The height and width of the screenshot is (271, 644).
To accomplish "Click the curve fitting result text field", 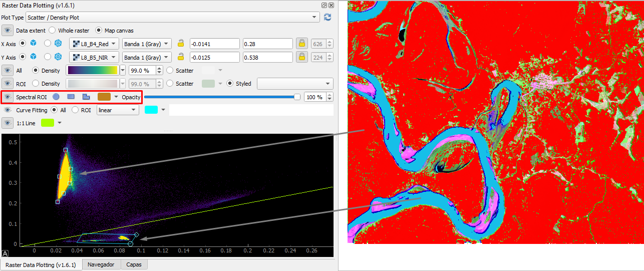I will point(251,110).
